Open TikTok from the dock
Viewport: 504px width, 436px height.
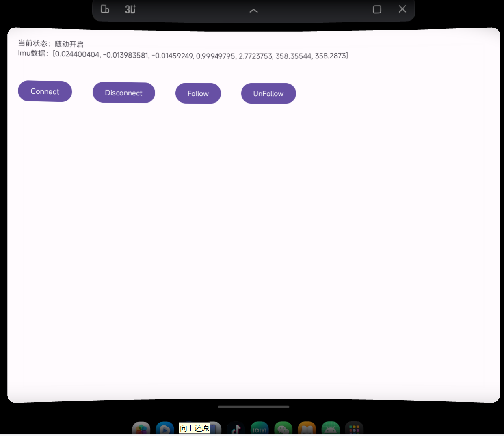pyautogui.click(x=236, y=429)
